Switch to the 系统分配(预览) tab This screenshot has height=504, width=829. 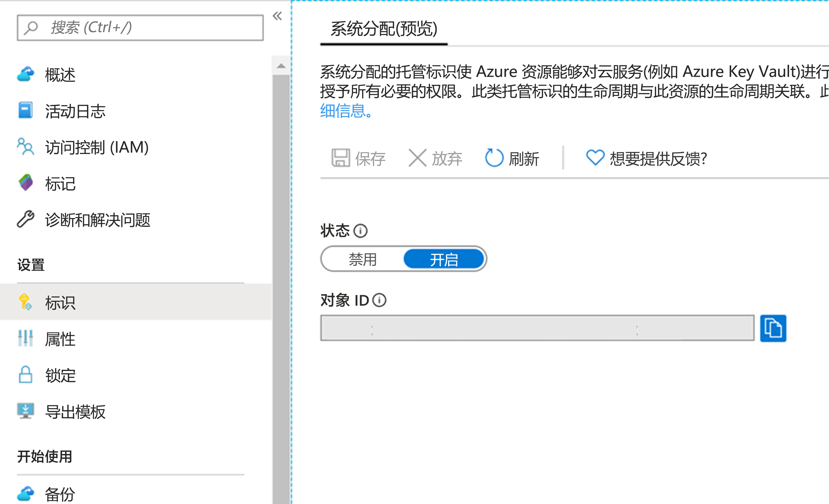pos(384,29)
